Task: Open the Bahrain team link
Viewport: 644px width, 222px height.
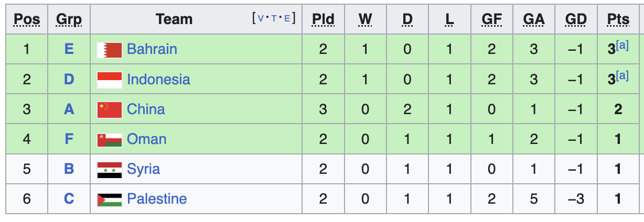Action: pyautogui.click(x=152, y=49)
